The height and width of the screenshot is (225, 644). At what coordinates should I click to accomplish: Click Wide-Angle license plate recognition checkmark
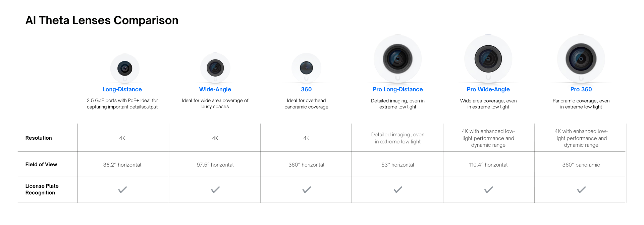click(215, 190)
